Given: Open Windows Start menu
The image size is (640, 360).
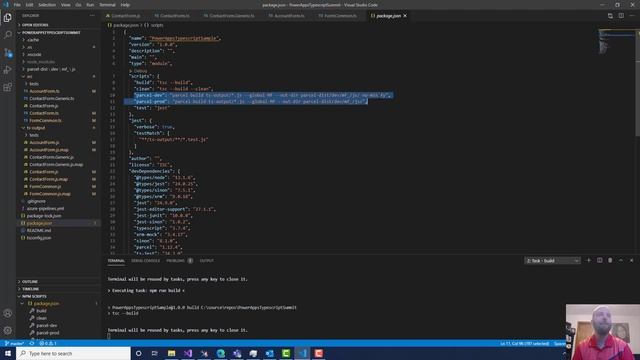Looking at the screenshot, I should click(8, 353).
